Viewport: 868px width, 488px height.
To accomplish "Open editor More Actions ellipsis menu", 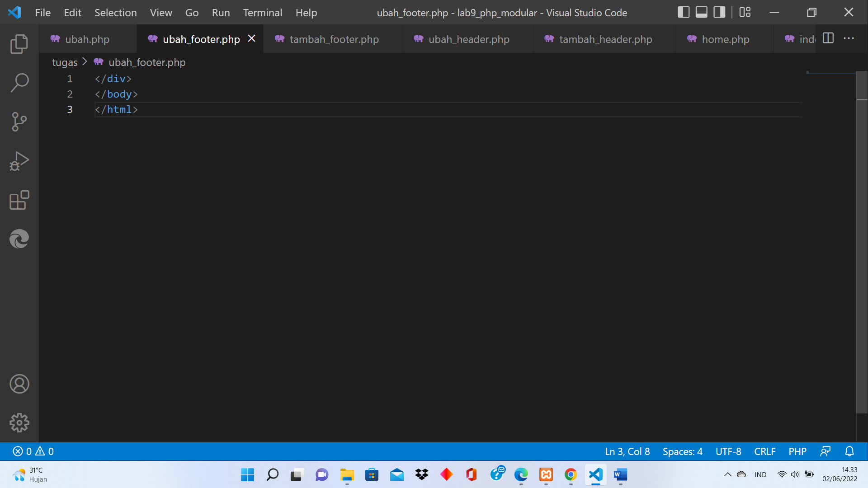I will (x=849, y=38).
